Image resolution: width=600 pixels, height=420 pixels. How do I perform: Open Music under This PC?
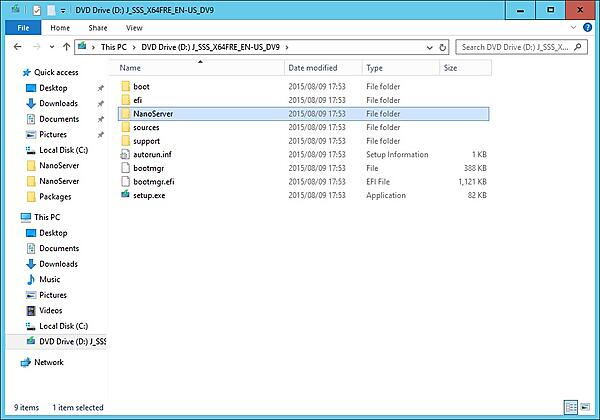point(49,279)
